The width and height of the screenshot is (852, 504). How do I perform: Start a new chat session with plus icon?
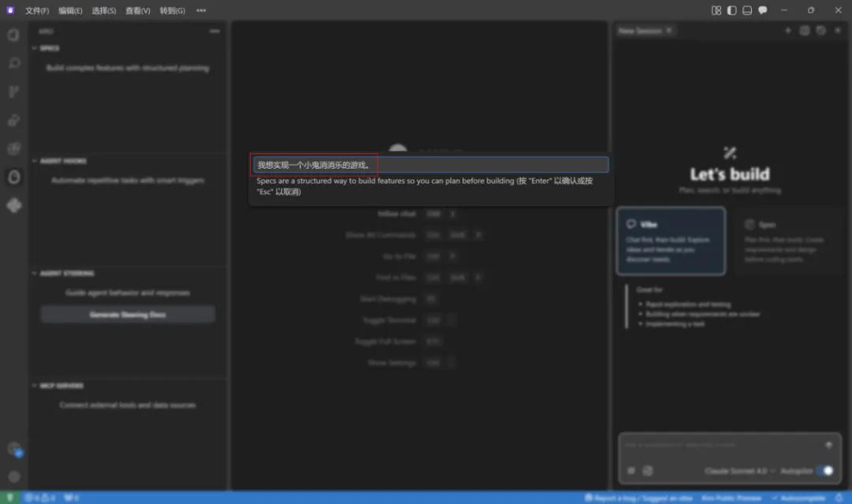point(788,31)
